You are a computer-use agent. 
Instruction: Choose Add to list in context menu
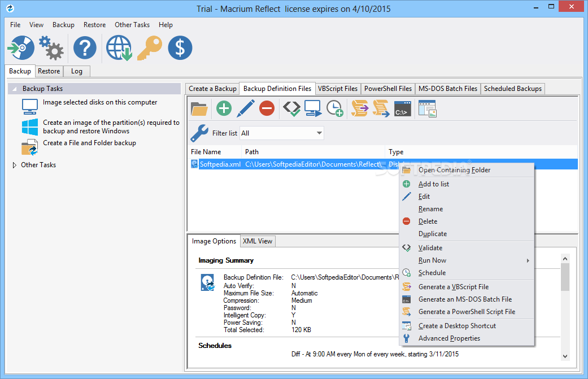pos(467,184)
